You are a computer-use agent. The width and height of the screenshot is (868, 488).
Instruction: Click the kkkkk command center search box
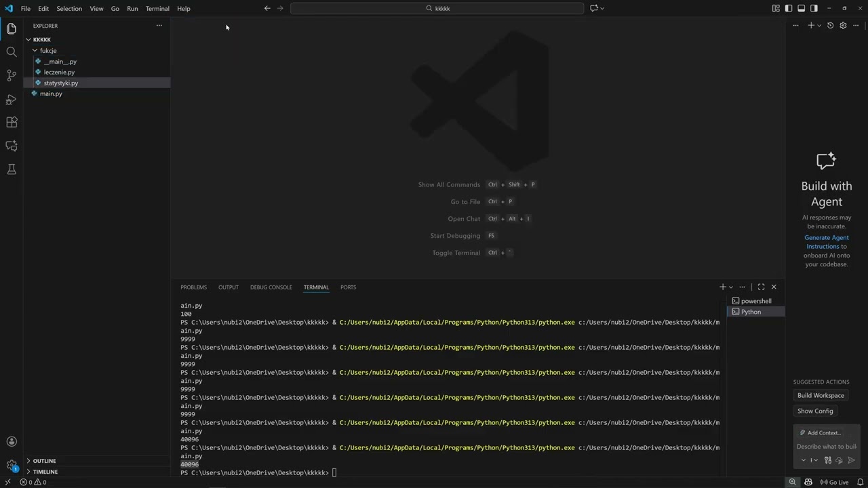(437, 8)
